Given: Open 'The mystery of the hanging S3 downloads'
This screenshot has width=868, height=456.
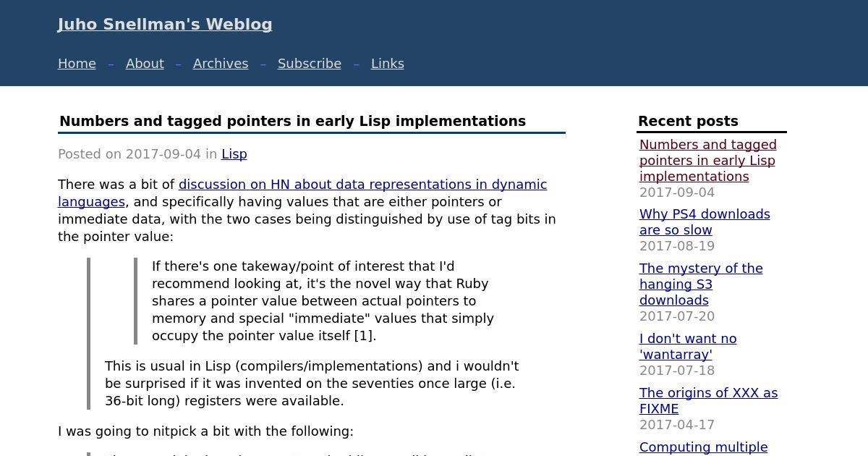Looking at the screenshot, I should pos(701,284).
